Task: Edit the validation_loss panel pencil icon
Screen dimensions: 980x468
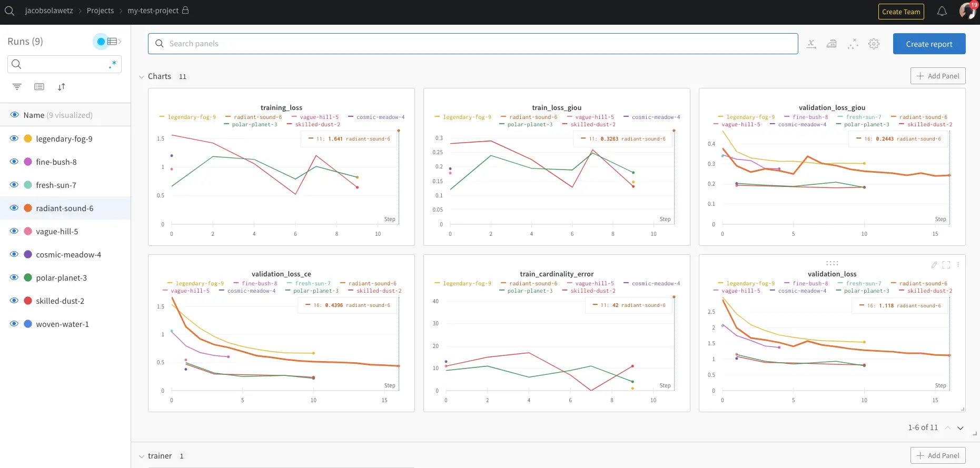Action: click(934, 265)
